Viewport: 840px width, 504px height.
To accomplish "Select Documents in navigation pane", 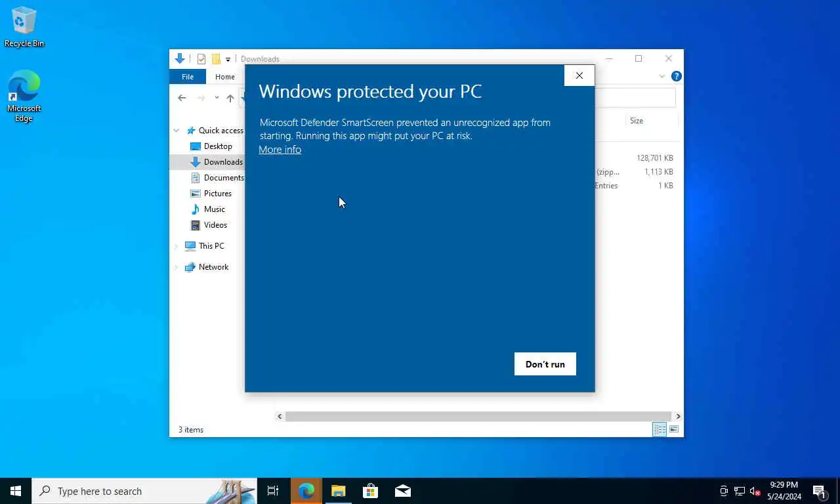I will pyautogui.click(x=217, y=178).
